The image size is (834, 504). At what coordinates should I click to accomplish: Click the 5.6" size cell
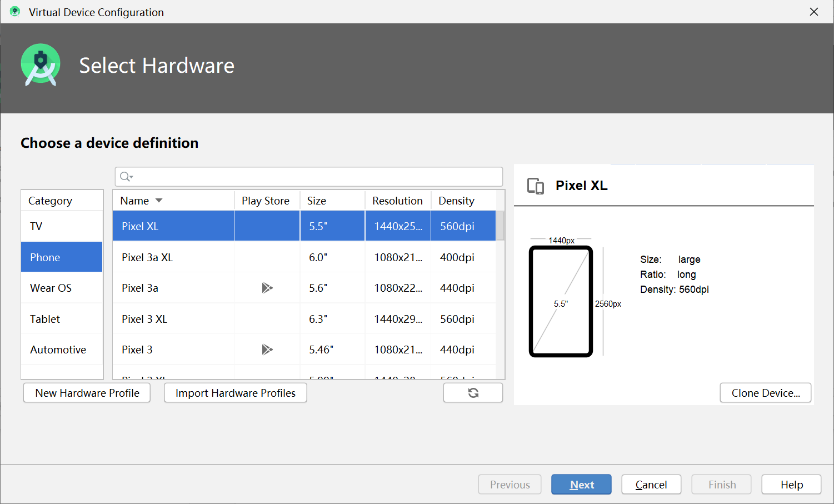click(332, 288)
